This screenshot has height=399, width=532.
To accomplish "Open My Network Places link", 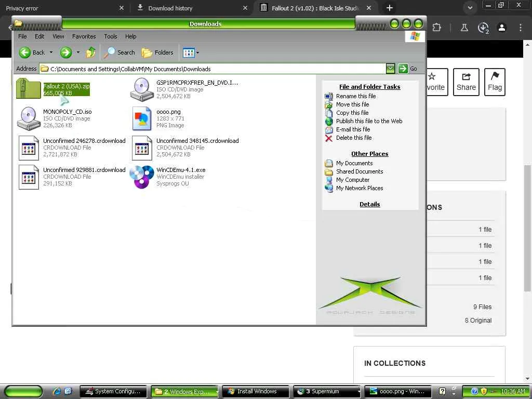I will 360,188.
